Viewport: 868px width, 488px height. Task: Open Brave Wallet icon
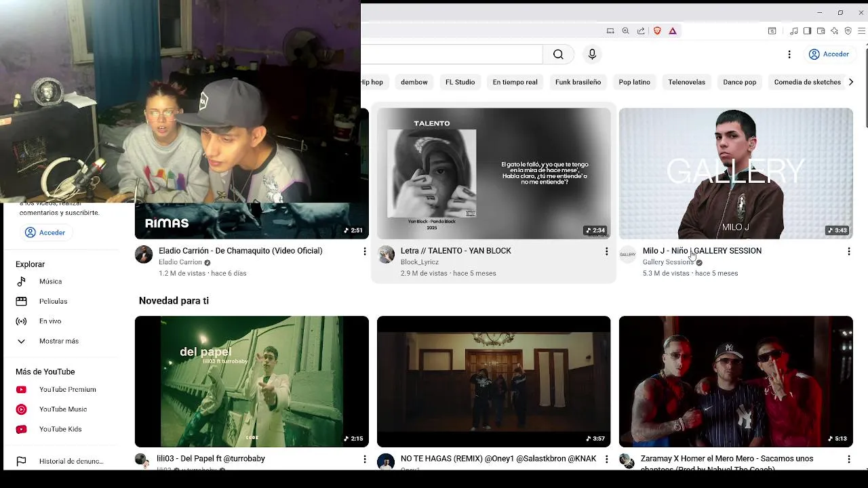coord(821,30)
